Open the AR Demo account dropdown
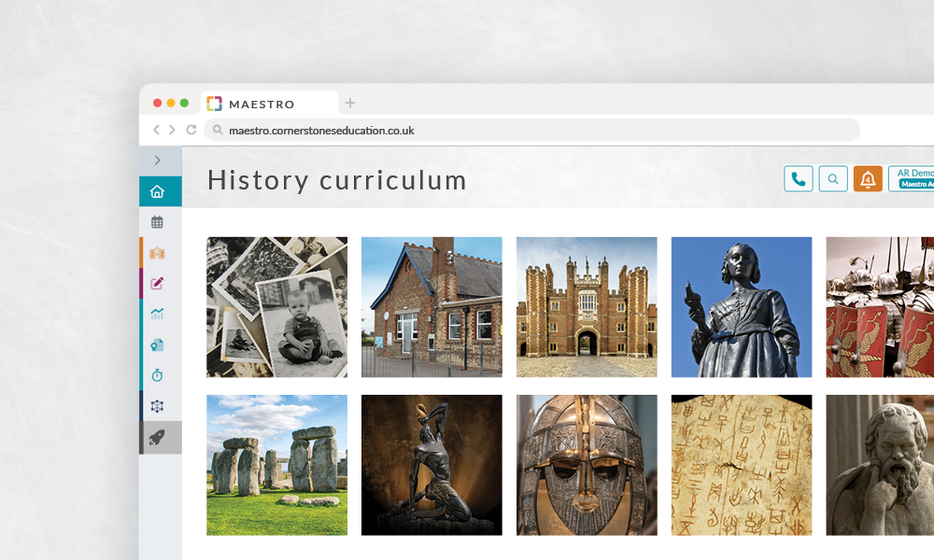This screenshot has height=560, width=934. (912, 178)
